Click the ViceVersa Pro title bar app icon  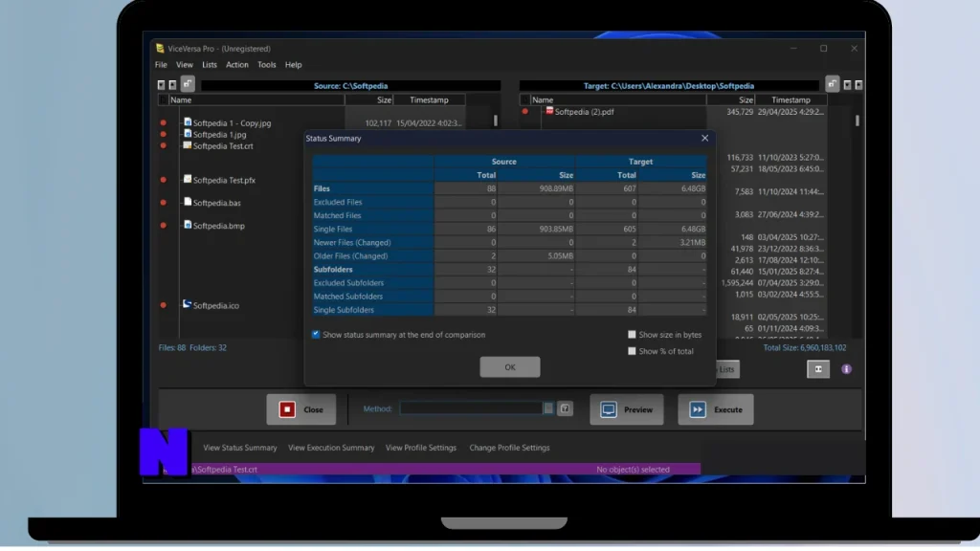[x=160, y=48]
